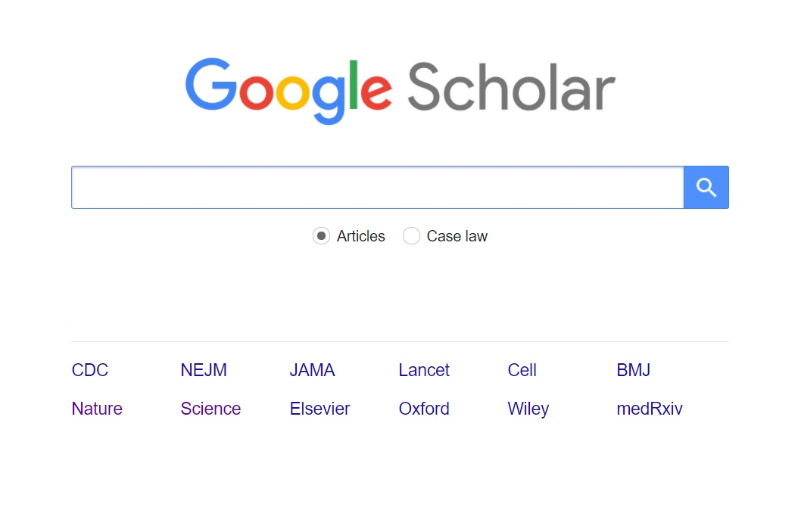Open the Oxford link
Screen dimensions: 798x532
424,409
